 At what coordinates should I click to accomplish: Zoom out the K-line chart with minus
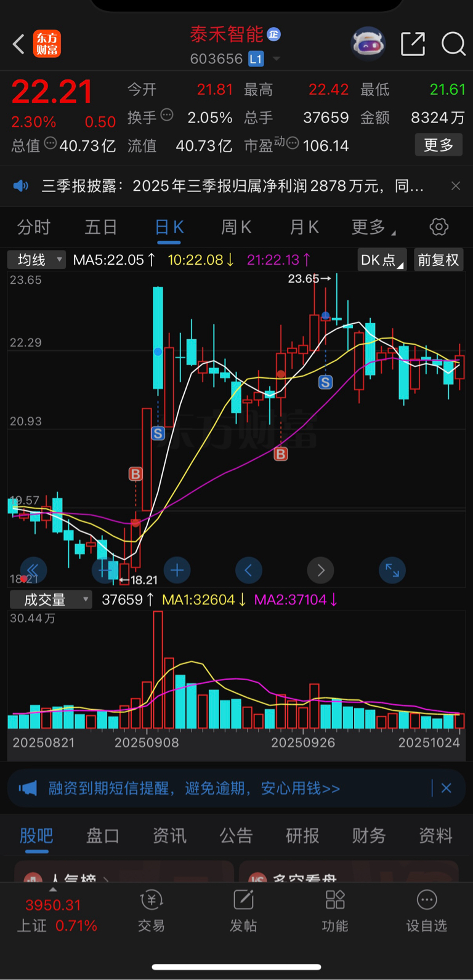105,571
